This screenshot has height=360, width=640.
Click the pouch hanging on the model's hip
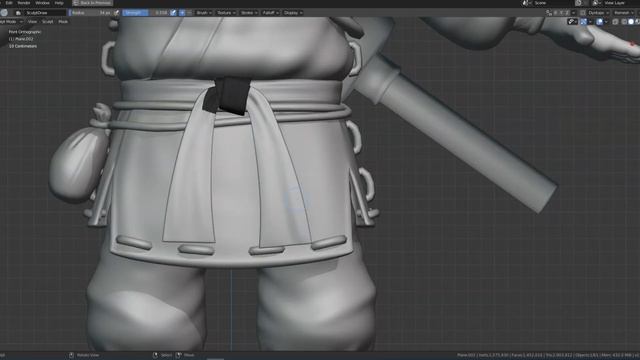click(x=78, y=163)
